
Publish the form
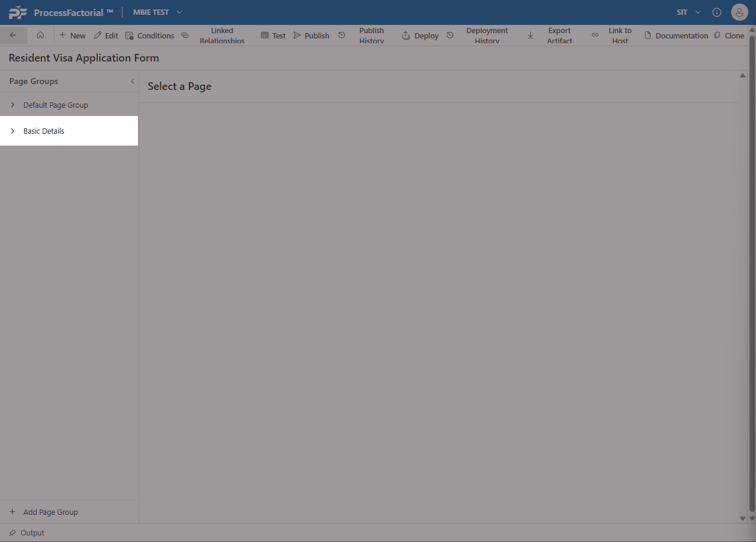(x=311, y=36)
